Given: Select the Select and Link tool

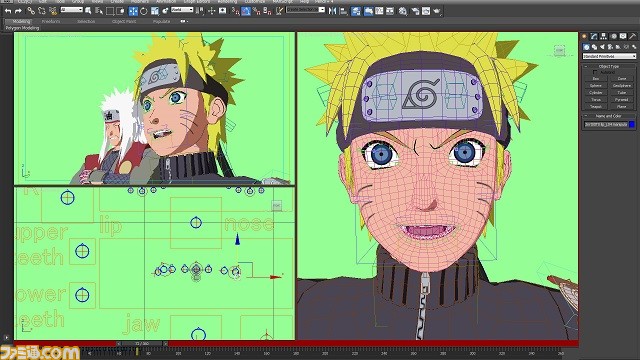Looking at the screenshot, I should coord(31,11).
